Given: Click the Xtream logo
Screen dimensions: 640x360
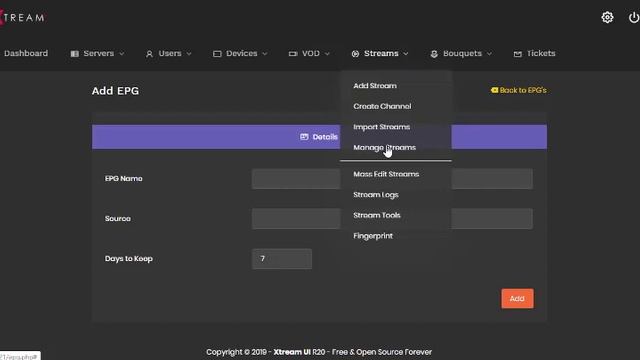Looking at the screenshot, I should pos(22,18).
